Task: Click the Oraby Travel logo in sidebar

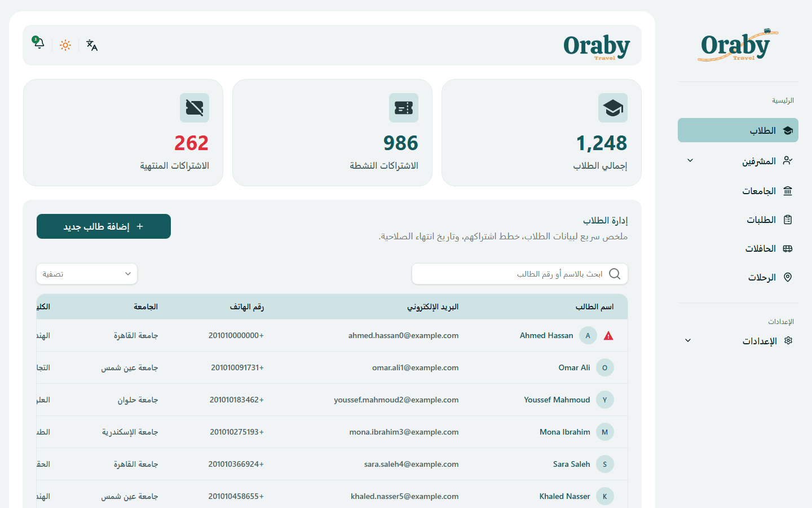Action: tap(738, 45)
